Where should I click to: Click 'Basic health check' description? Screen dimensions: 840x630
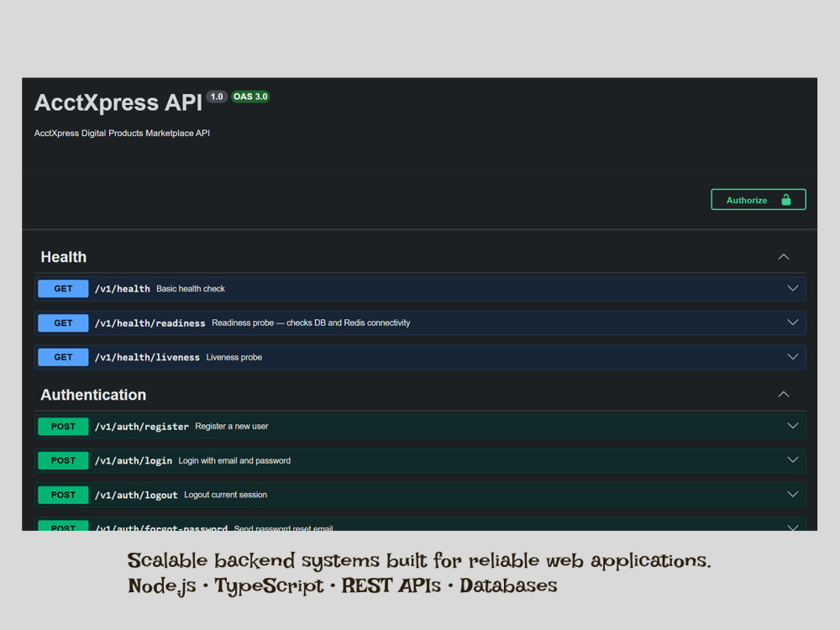190,289
